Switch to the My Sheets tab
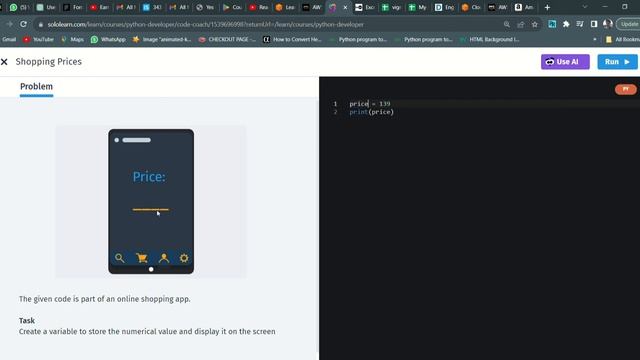640x360 pixels. (x=417, y=7)
